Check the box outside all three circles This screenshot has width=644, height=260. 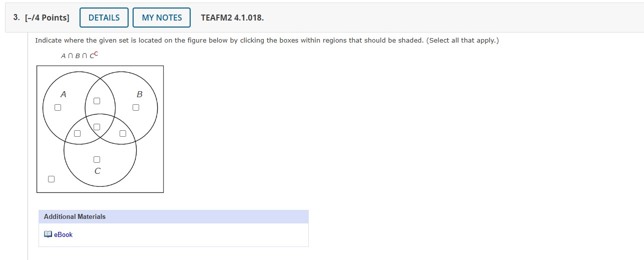tap(51, 179)
